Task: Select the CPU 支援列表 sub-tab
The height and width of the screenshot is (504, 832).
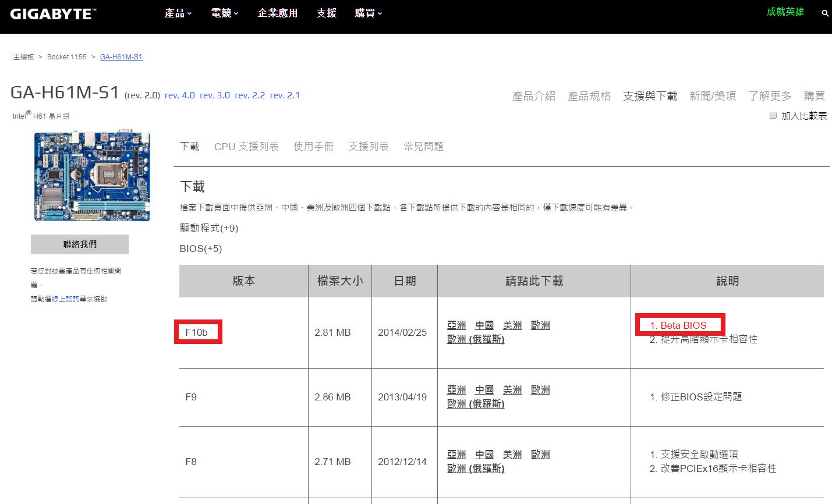Action: pyautogui.click(x=246, y=147)
